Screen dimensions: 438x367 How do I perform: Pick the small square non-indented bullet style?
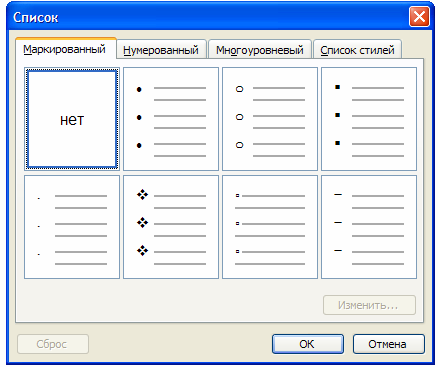pos(270,227)
